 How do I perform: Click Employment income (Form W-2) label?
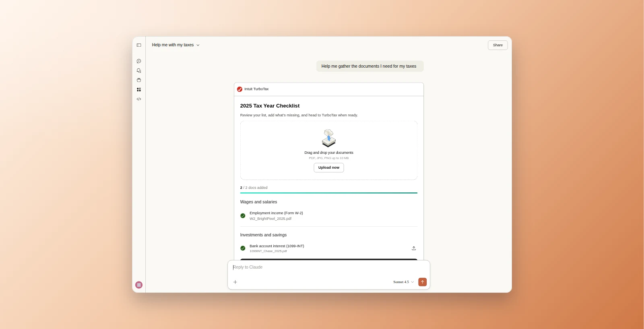[276, 213]
